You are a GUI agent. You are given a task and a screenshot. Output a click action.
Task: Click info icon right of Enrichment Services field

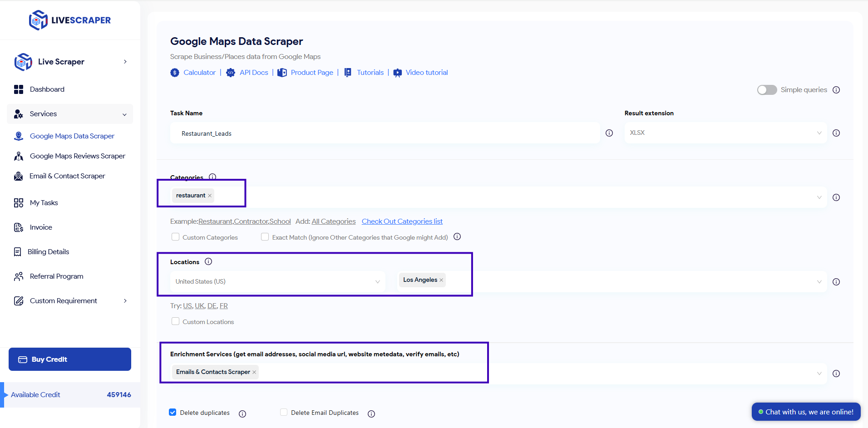click(836, 374)
